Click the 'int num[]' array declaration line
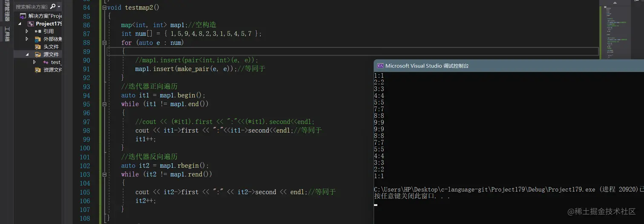 coord(192,34)
